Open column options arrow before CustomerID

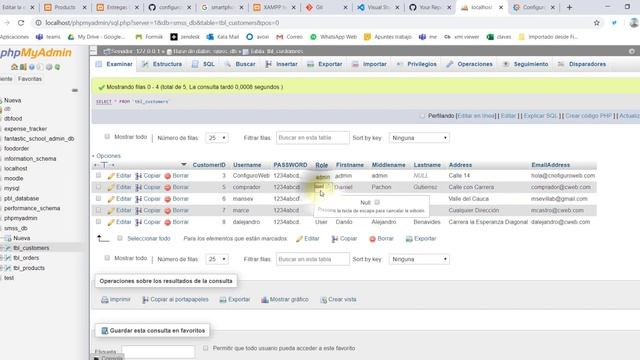pyautogui.click(x=184, y=165)
